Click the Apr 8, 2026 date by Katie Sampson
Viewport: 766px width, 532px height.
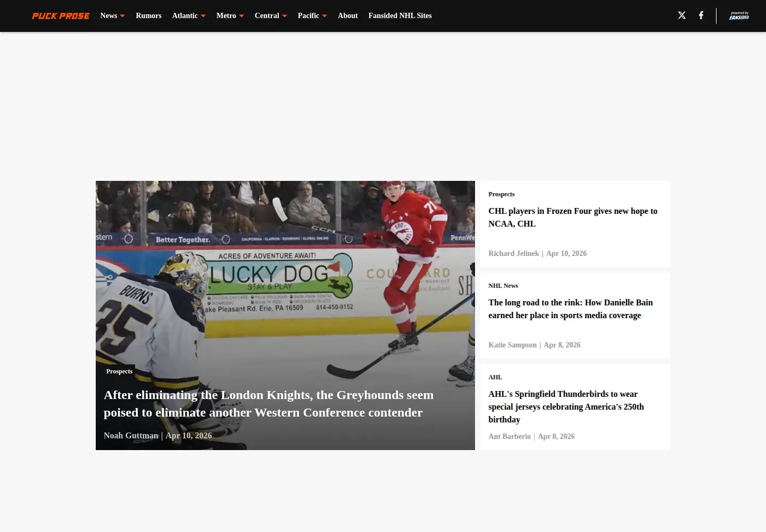click(562, 345)
